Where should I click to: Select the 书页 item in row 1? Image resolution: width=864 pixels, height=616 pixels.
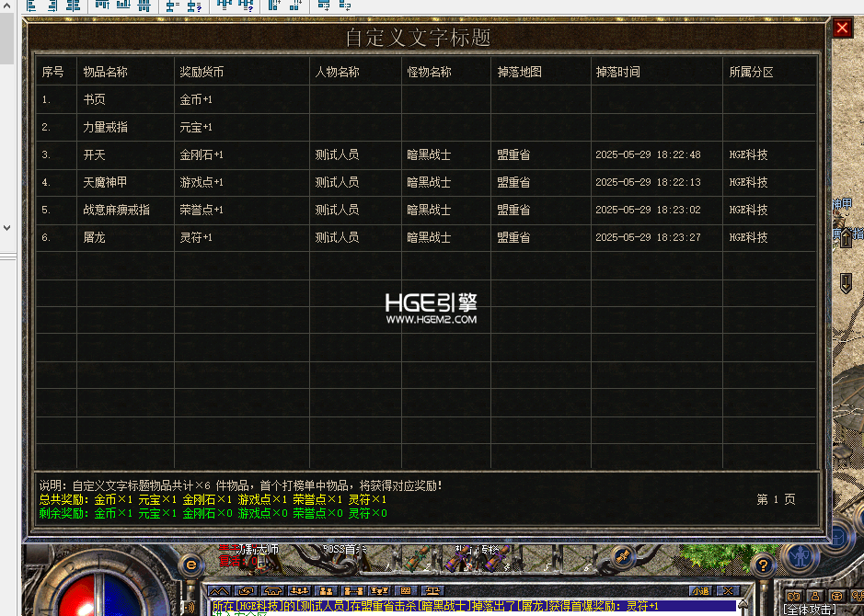pyautogui.click(x=94, y=99)
